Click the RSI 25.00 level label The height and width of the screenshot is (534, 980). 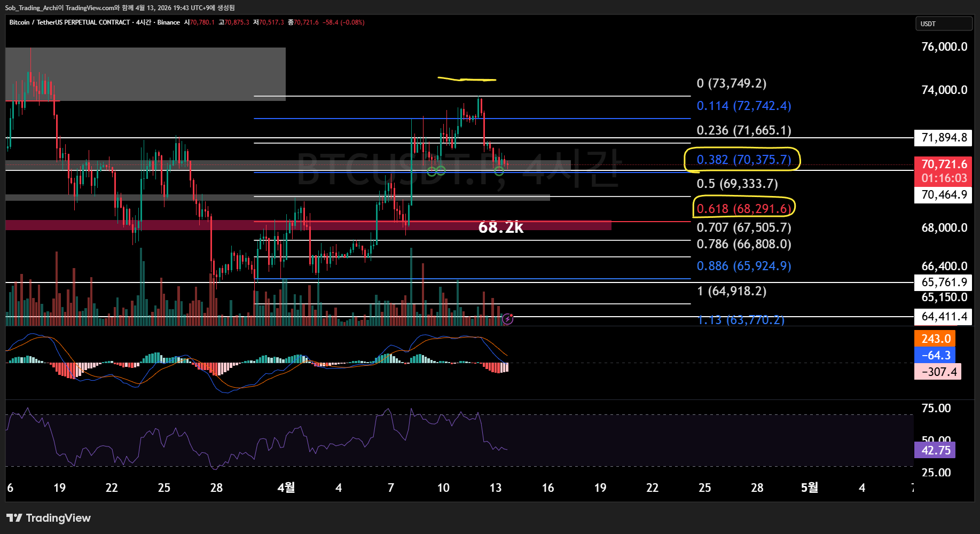tap(936, 473)
